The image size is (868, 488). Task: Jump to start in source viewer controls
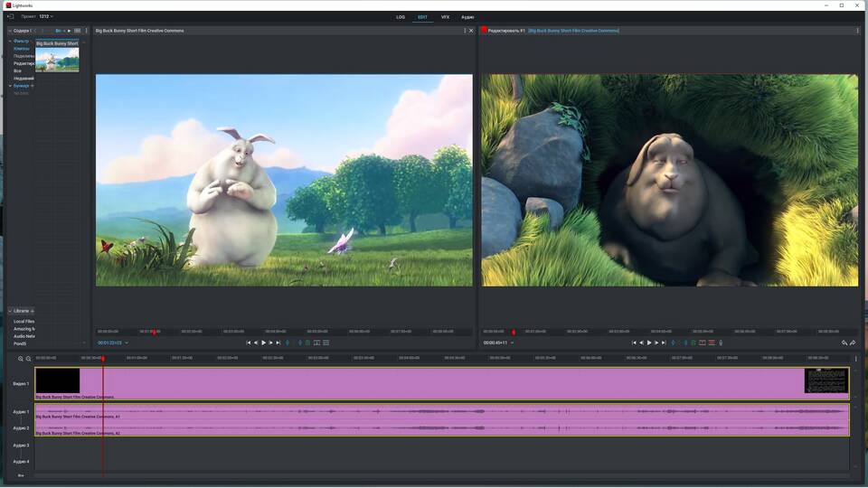[x=249, y=343]
